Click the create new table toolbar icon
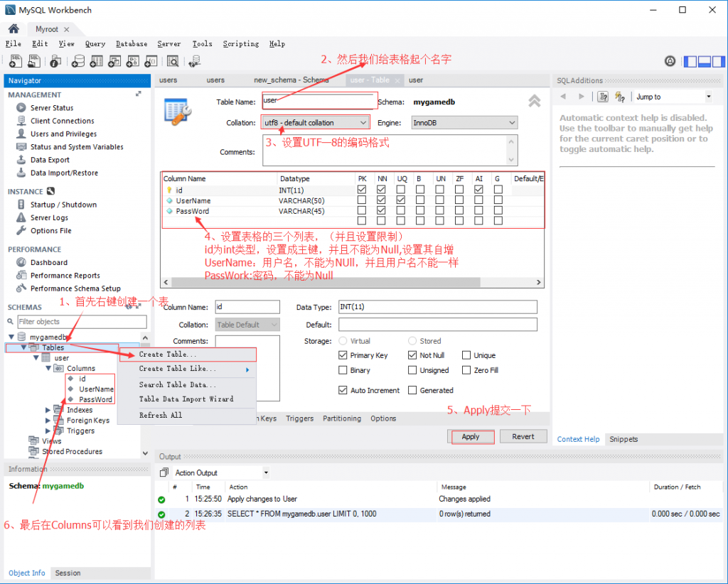Viewport: 728px width, 584px height. [x=96, y=62]
